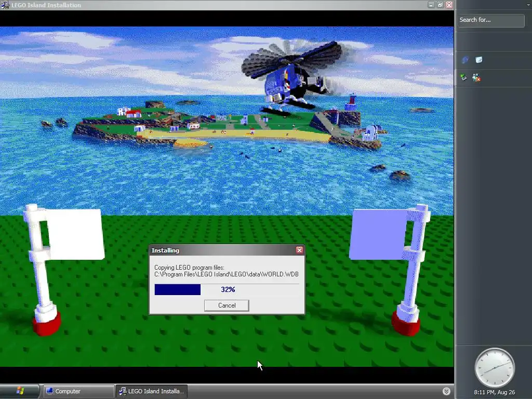Select the LEGO Island Installa... taskbar button
This screenshot has height=399, width=532.
point(151,391)
